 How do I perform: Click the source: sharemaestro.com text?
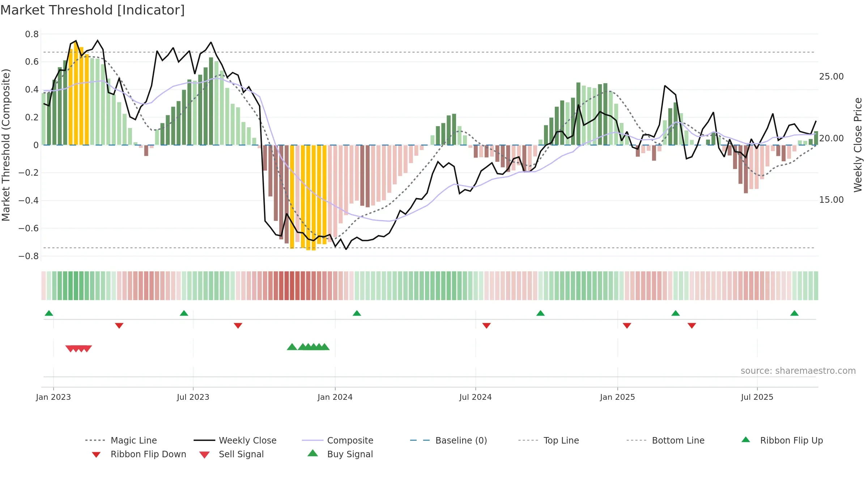coord(798,371)
